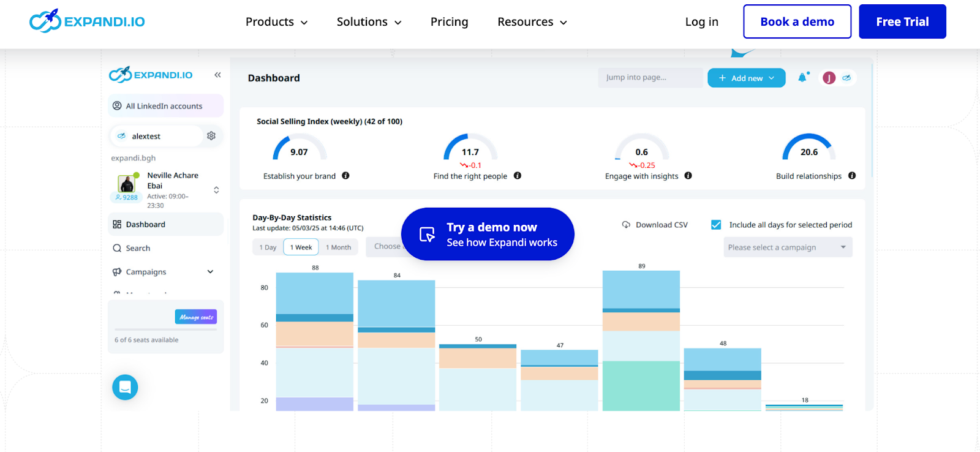Click the -0.1 decrease trend icon
This screenshot has width=980, height=452.
click(x=464, y=165)
